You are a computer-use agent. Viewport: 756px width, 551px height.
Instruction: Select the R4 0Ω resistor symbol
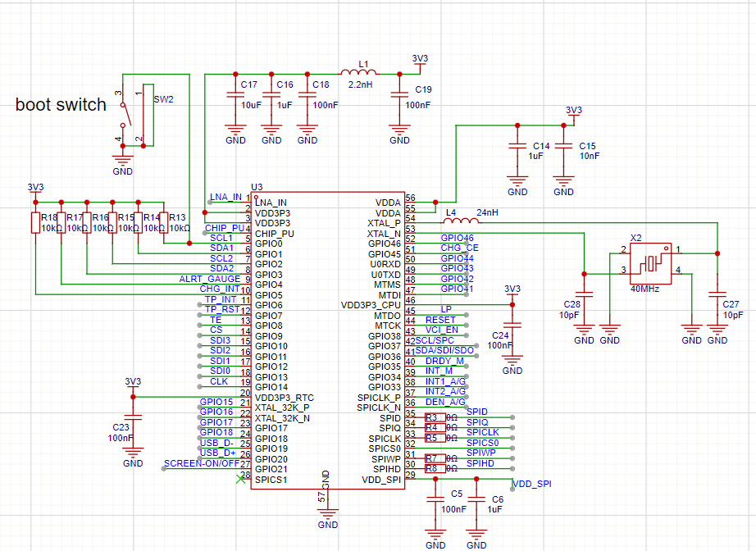(x=435, y=427)
